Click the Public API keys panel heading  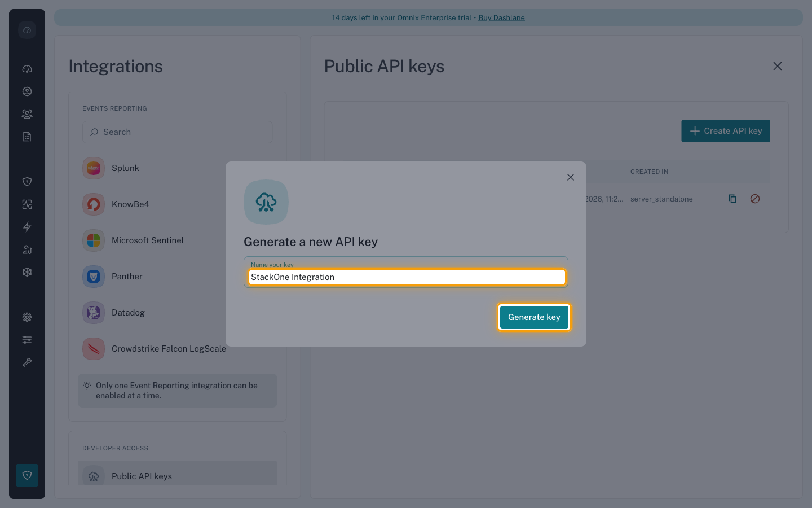(384, 66)
